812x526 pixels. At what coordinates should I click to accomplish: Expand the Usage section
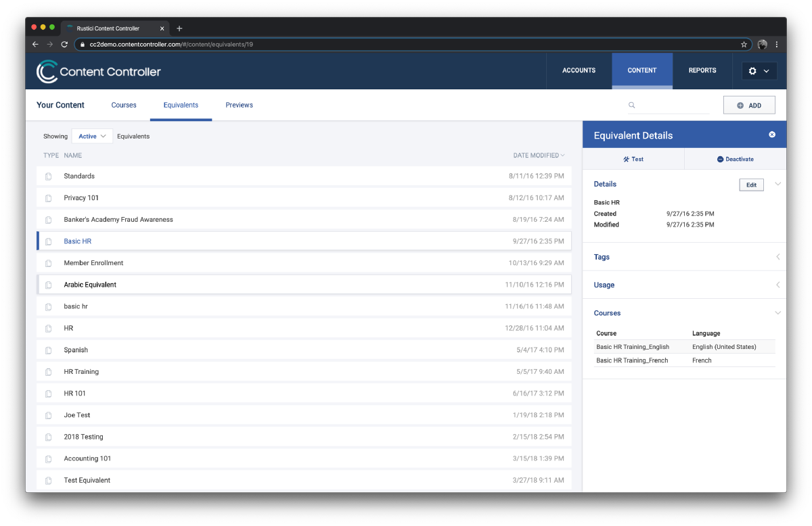(777, 285)
